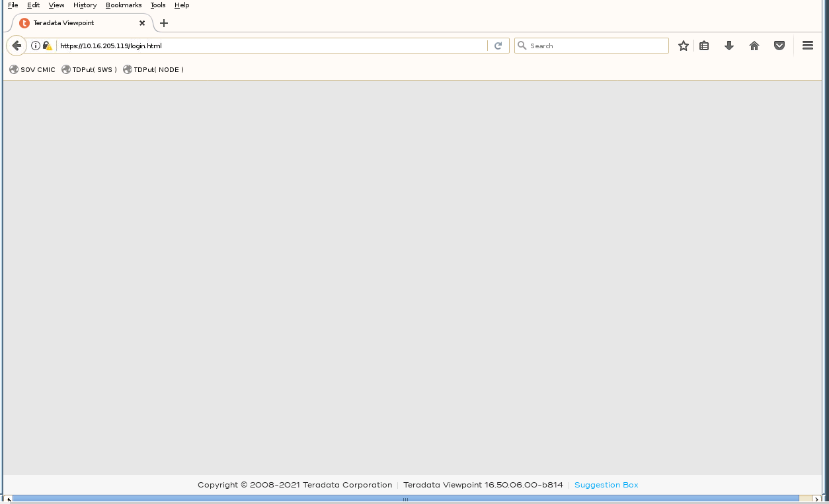Open the Bookmarks menu
Viewport: 829px width, 504px height.
click(x=124, y=5)
